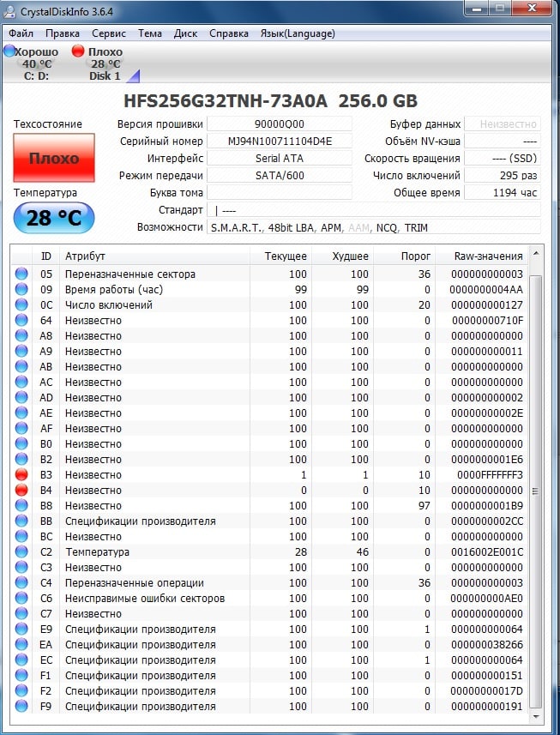Click the blue status icon for attribute B0
Screen dimensions: 560x735
pos(21,444)
